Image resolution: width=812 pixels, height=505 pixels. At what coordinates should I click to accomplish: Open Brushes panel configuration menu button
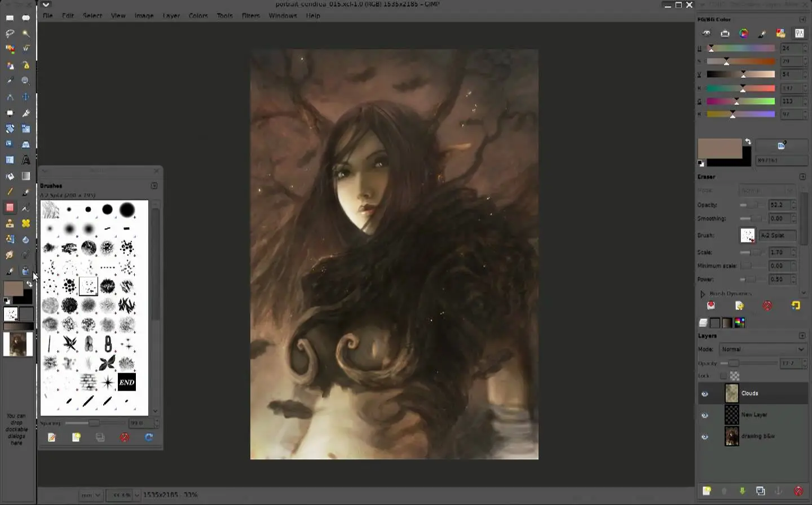154,186
